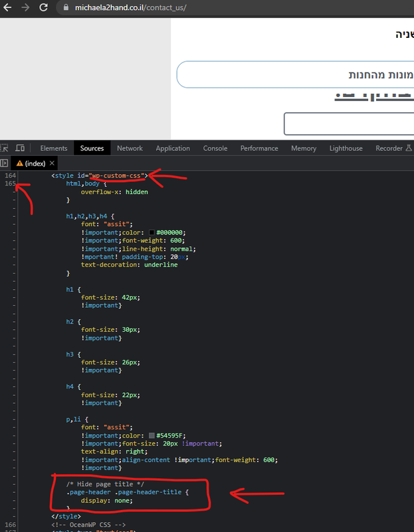Click the wp-custom-css id value

coord(117,176)
